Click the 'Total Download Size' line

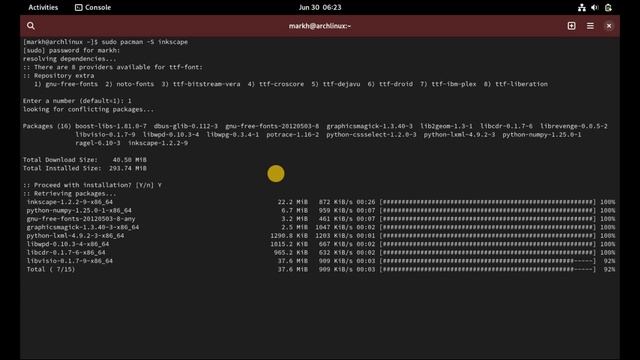[x=84, y=160]
